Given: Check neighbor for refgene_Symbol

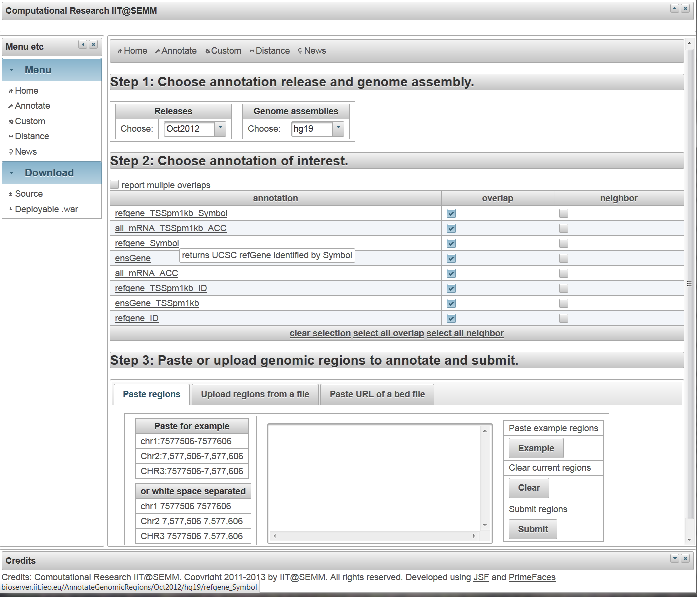Looking at the screenshot, I should point(564,243).
